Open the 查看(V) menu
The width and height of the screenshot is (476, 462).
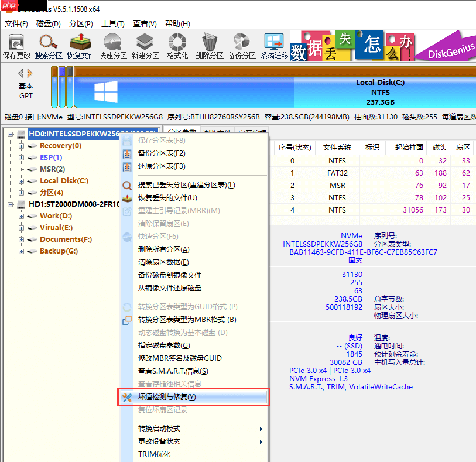click(x=143, y=23)
